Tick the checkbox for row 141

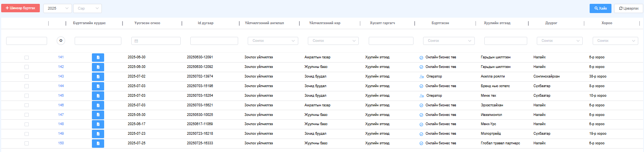[x=26, y=58]
